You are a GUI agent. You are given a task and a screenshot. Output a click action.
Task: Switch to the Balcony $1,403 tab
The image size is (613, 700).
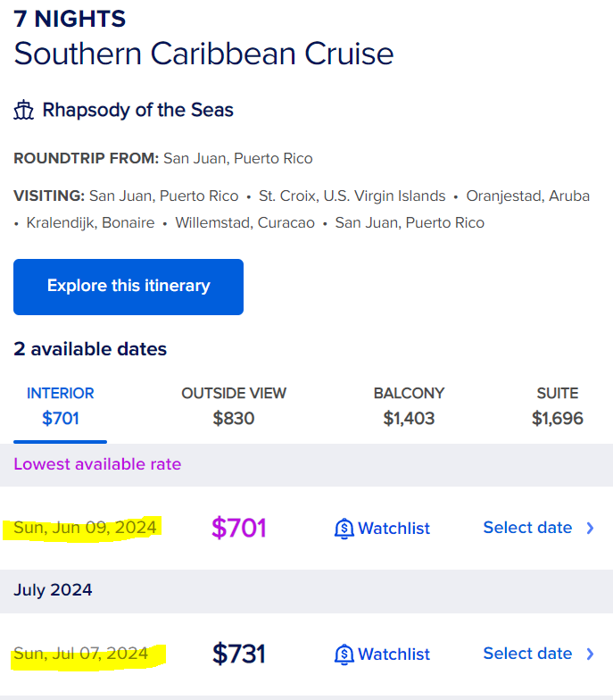pos(409,406)
